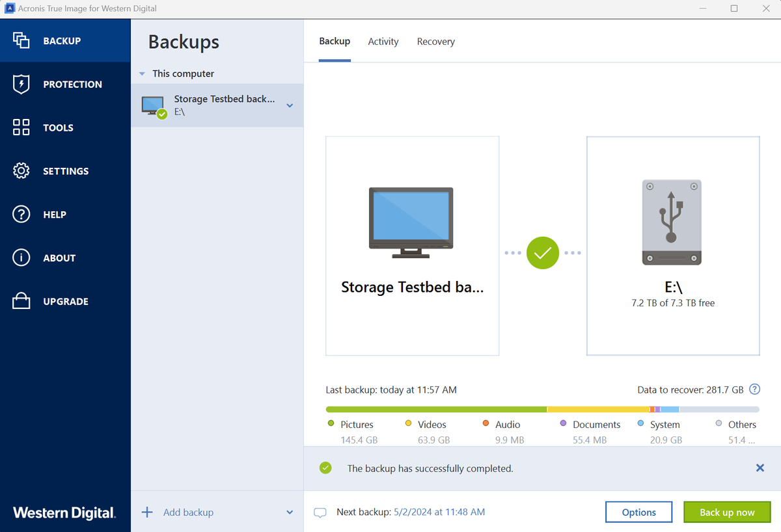This screenshot has width=781, height=532.
Task: Open the Data to recover help icon
Action: point(754,389)
